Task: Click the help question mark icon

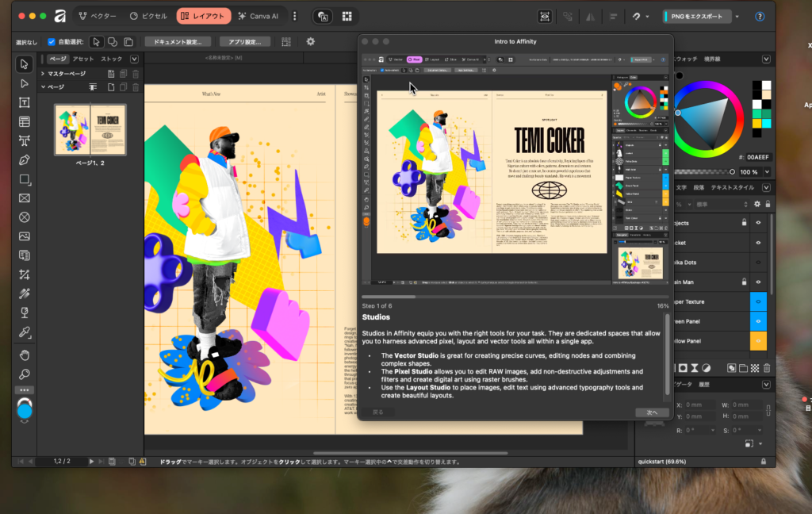Action: click(760, 16)
